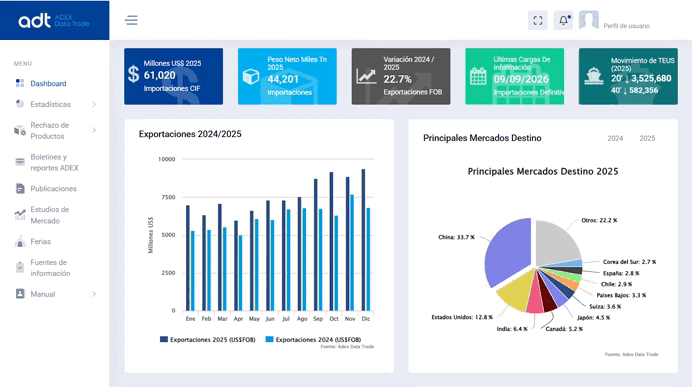Click the Boletines y reportes ADEX icon
Image resolution: width=692 pixels, height=388 pixels.
20,162
